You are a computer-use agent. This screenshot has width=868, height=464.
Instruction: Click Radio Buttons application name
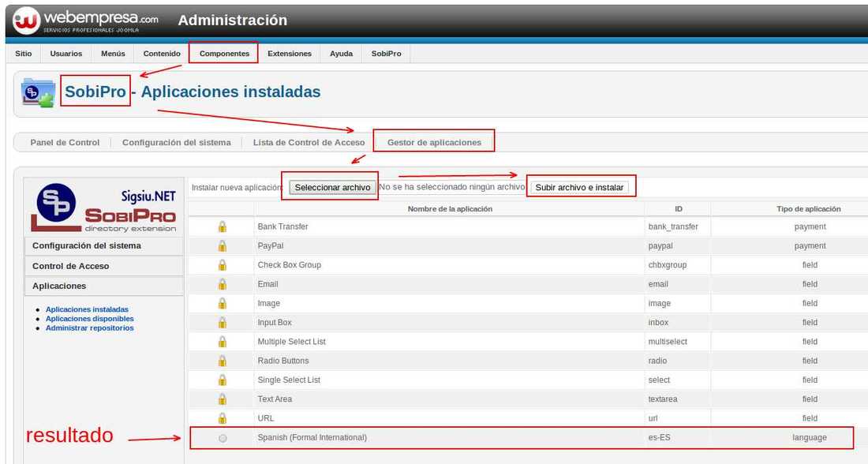tap(282, 361)
